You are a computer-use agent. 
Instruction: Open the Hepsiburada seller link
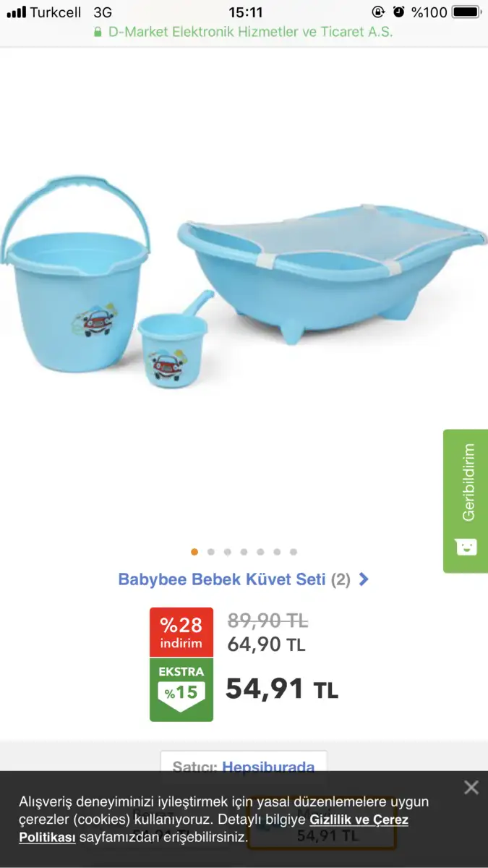268,767
